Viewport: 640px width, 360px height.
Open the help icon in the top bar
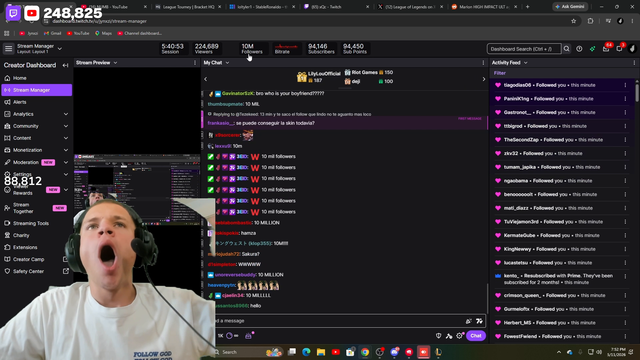[x=579, y=49]
